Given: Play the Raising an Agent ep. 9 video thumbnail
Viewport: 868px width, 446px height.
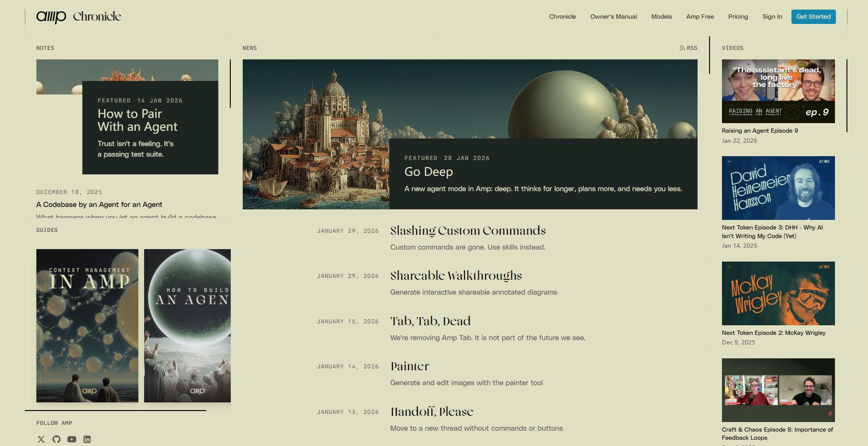Looking at the screenshot, I should click(x=778, y=91).
